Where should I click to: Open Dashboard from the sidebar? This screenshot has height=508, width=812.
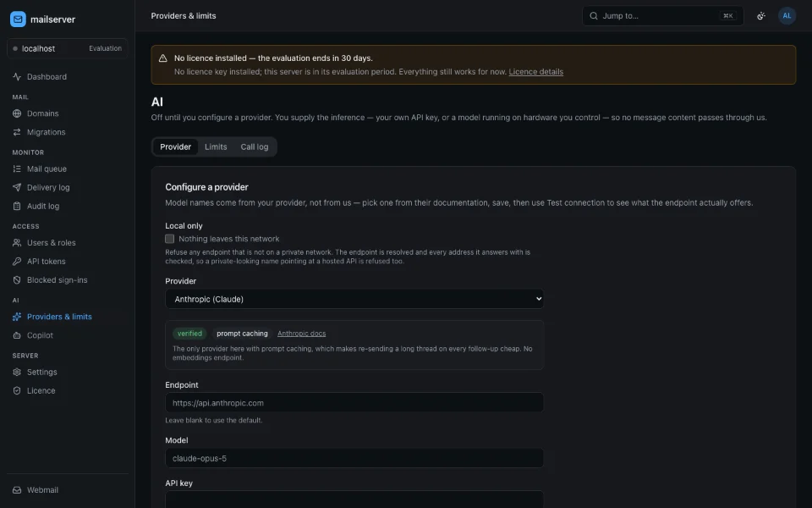(x=68, y=77)
